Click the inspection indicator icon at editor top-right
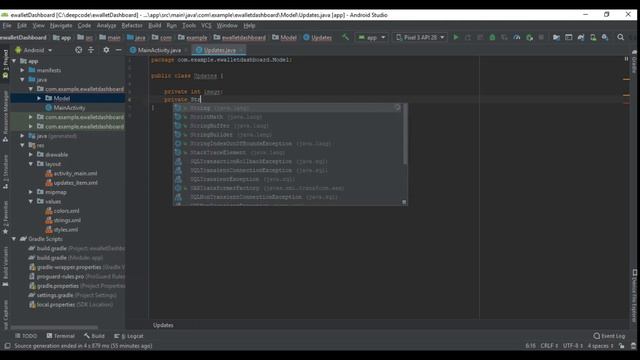This screenshot has height=360, width=640. pos(626,59)
